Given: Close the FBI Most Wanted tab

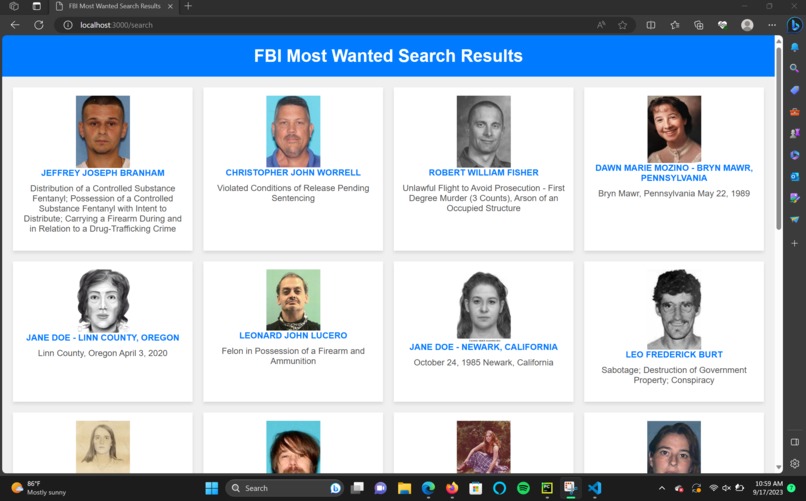Looking at the screenshot, I should [x=170, y=6].
